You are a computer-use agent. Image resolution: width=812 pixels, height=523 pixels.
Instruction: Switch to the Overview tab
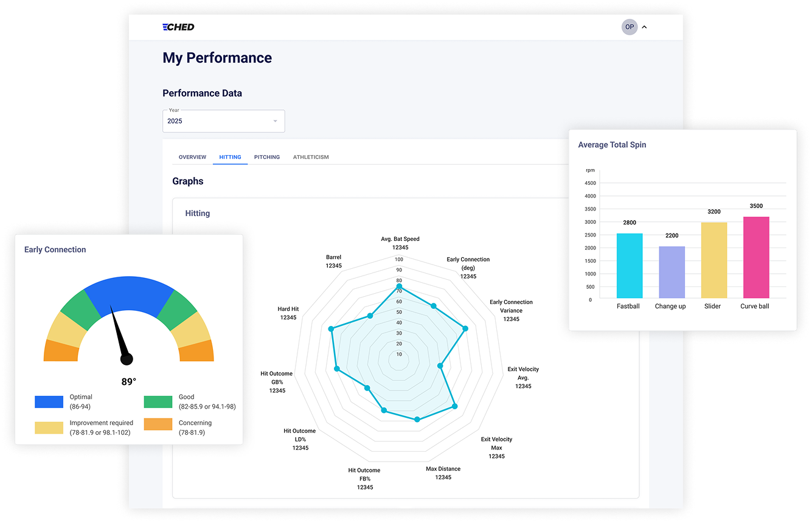pos(192,157)
